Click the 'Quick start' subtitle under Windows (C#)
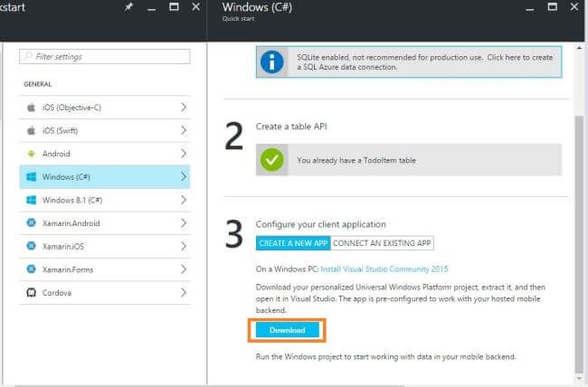This screenshot has width=588, height=387. (238, 18)
